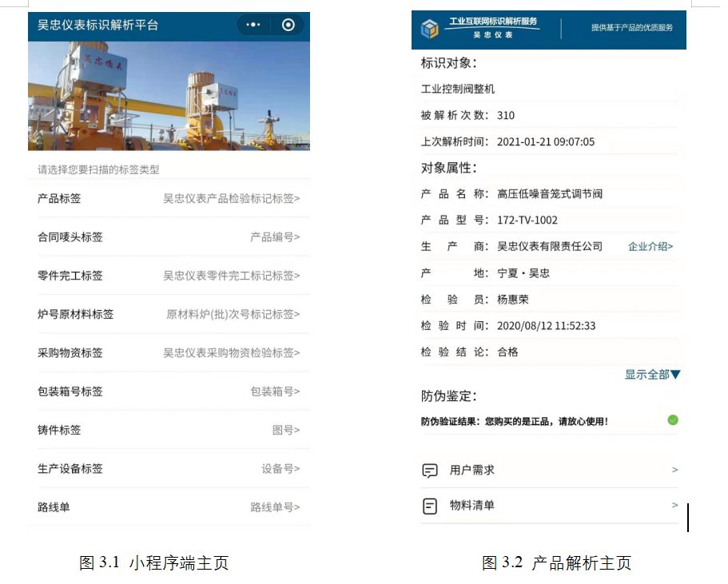Select the 采购物资标签 row
Image resolution: width=728 pixels, height=584 pixels.
tap(169, 353)
